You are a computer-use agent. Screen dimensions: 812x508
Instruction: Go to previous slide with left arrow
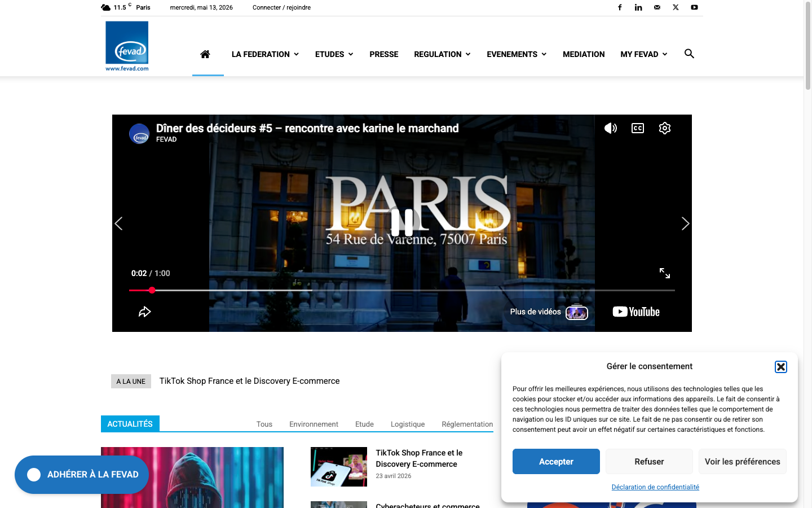[x=118, y=224]
